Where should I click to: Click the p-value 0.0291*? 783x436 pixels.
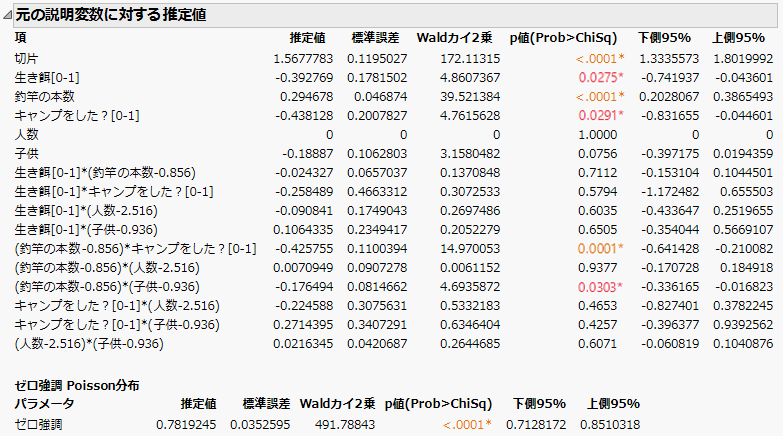click(601, 115)
